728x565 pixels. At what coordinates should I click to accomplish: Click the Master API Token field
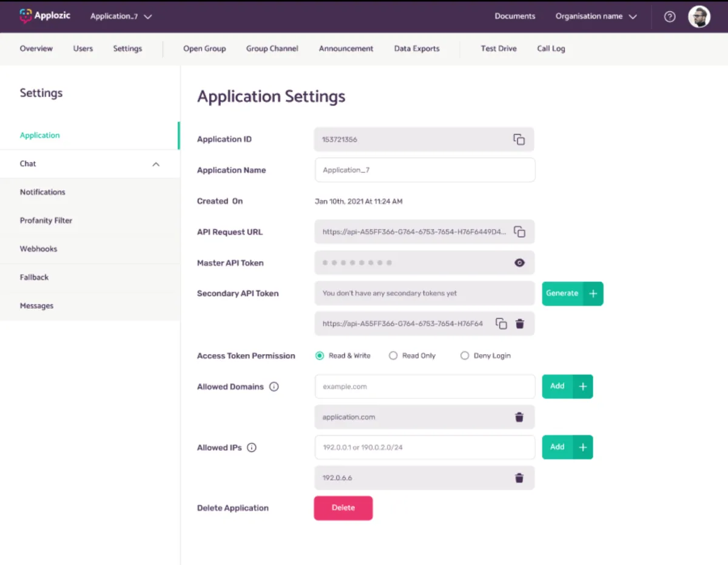tap(425, 263)
